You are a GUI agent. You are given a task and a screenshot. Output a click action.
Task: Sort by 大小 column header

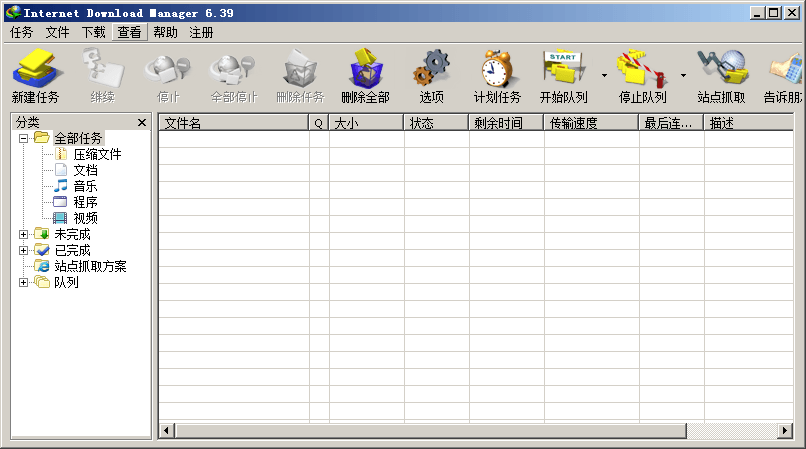tap(366, 123)
